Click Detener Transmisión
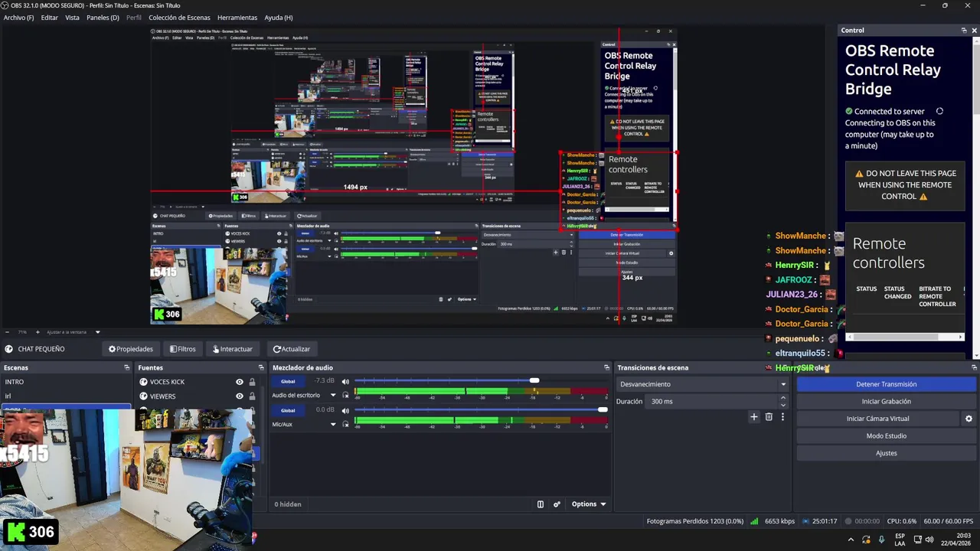Viewport: 980px width, 551px height. [886, 384]
